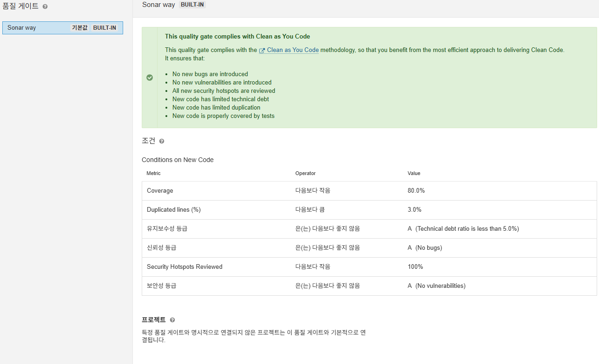This screenshot has height=364, width=599.
Task: Click the Security Hotspots Reviewed metric cell
Action: [x=184, y=267]
